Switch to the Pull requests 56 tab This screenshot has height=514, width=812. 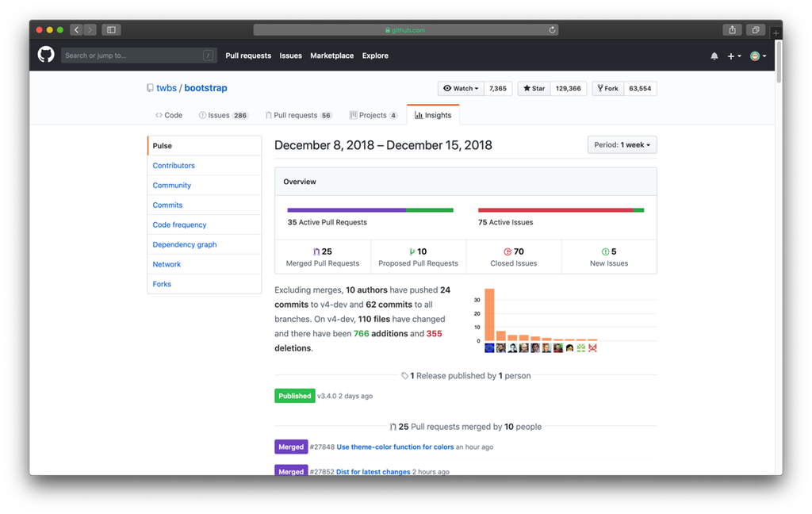click(298, 115)
